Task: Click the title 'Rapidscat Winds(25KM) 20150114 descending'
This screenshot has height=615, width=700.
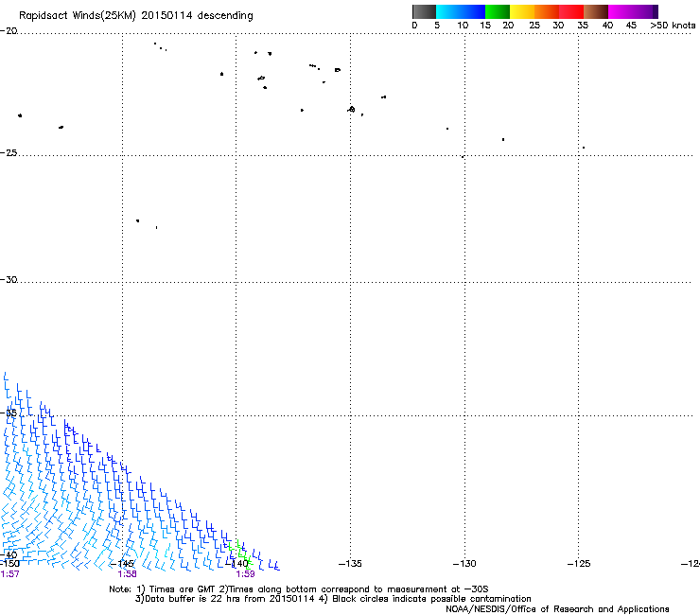Action: (135, 15)
